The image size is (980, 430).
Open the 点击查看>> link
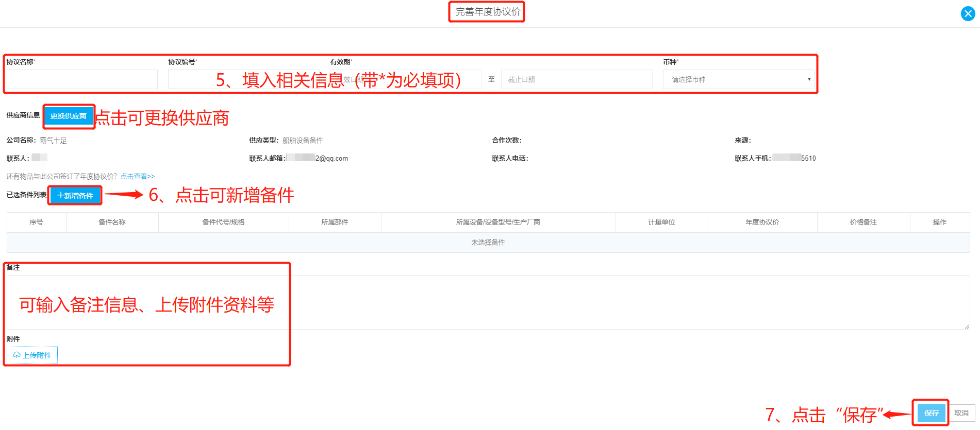click(x=137, y=176)
